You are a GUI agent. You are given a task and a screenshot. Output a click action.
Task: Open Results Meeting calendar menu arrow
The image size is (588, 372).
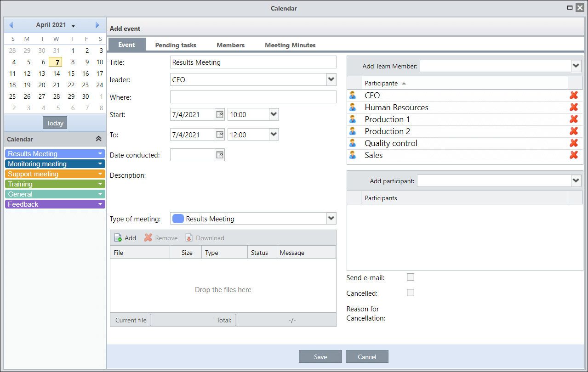tap(100, 154)
